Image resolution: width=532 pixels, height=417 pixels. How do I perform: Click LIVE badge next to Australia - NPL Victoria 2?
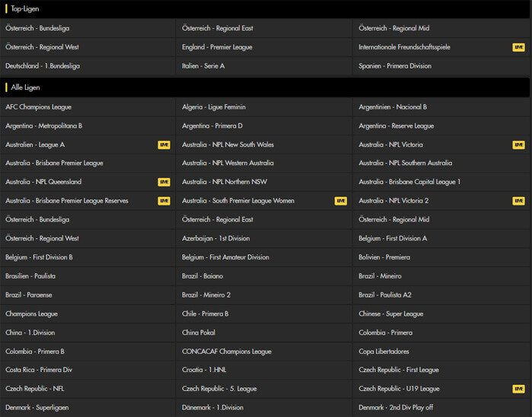[518, 201]
